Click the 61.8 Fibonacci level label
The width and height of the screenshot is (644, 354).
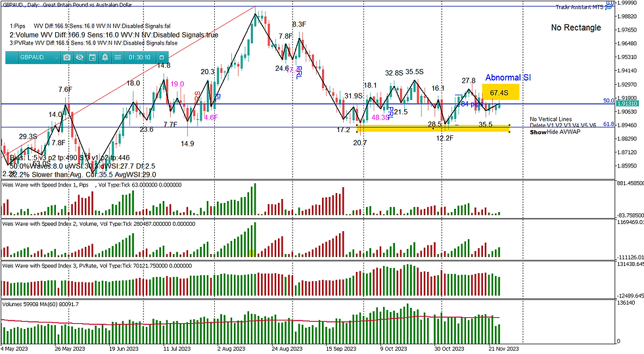(609, 123)
